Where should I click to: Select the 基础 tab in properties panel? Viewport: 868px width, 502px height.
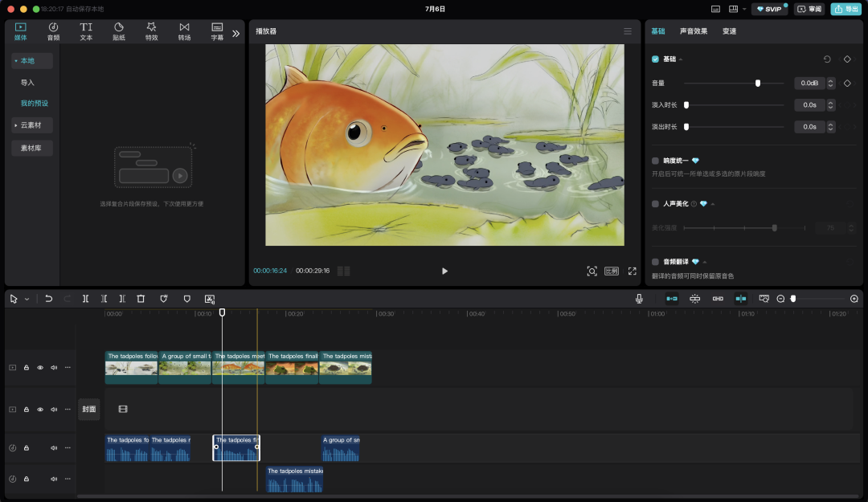[658, 31]
